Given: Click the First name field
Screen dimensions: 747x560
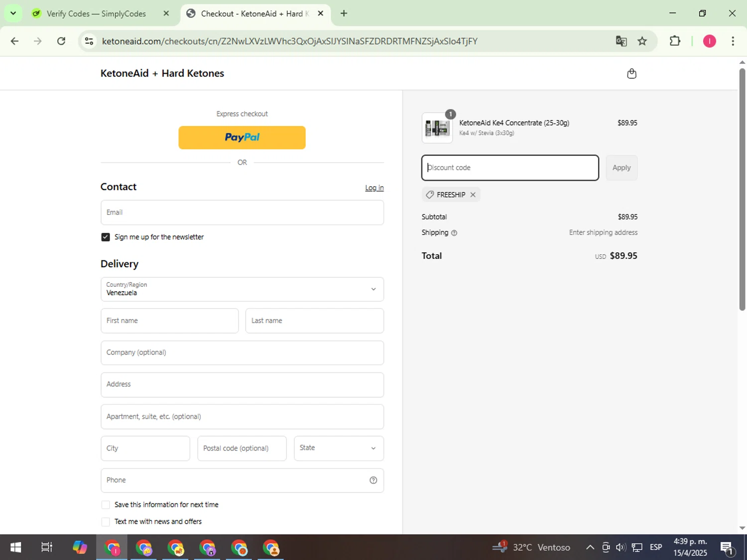Looking at the screenshot, I should 169,321.
